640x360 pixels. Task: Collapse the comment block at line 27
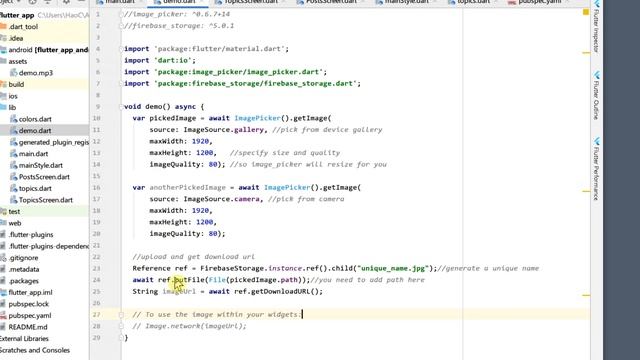pos(121,315)
